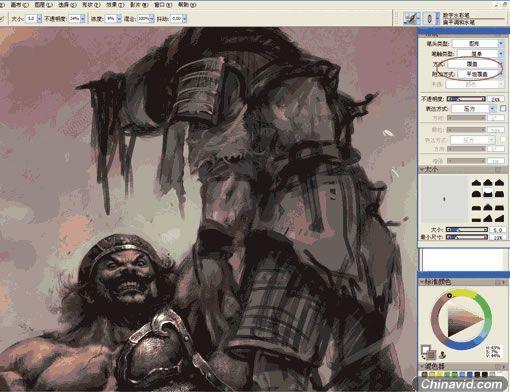Image resolution: width=510 pixels, height=392 pixels.
Task: Open the 方式 method dropdown showing 覆盖
Action: click(x=475, y=64)
